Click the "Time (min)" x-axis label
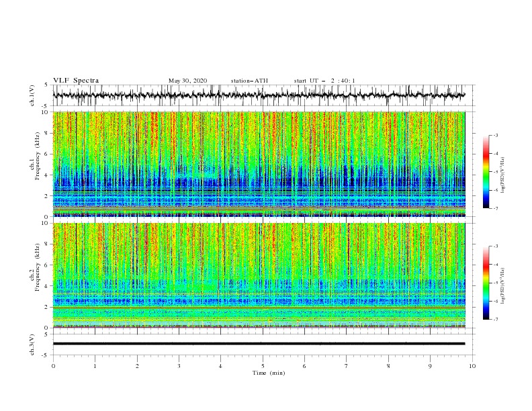This screenshot has height=411, width=532. click(269, 373)
